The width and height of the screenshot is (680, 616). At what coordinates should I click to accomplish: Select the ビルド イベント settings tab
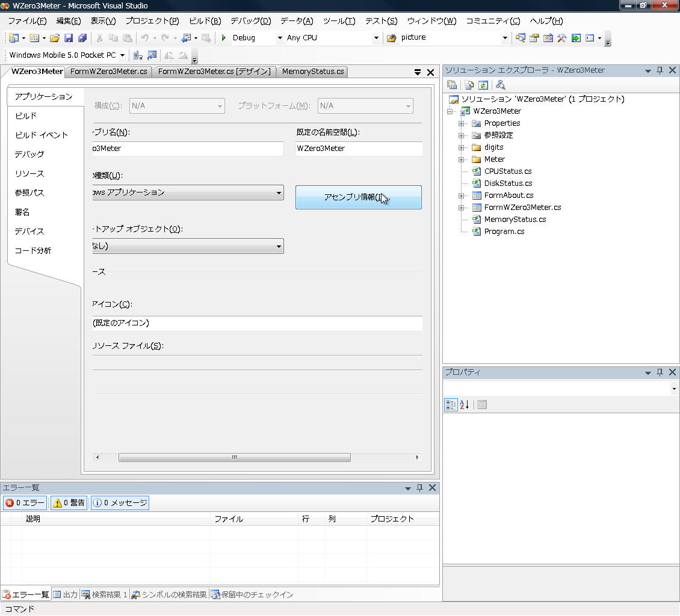[x=42, y=135]
